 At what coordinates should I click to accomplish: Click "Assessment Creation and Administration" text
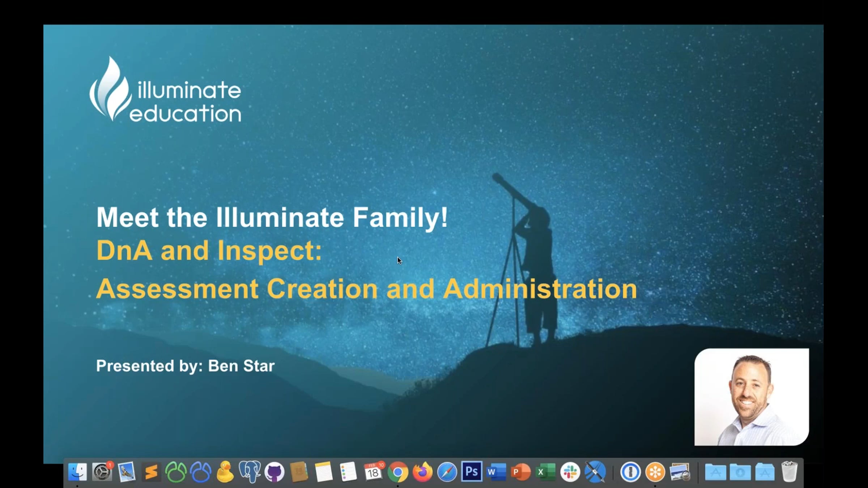[x=366, y=289]
